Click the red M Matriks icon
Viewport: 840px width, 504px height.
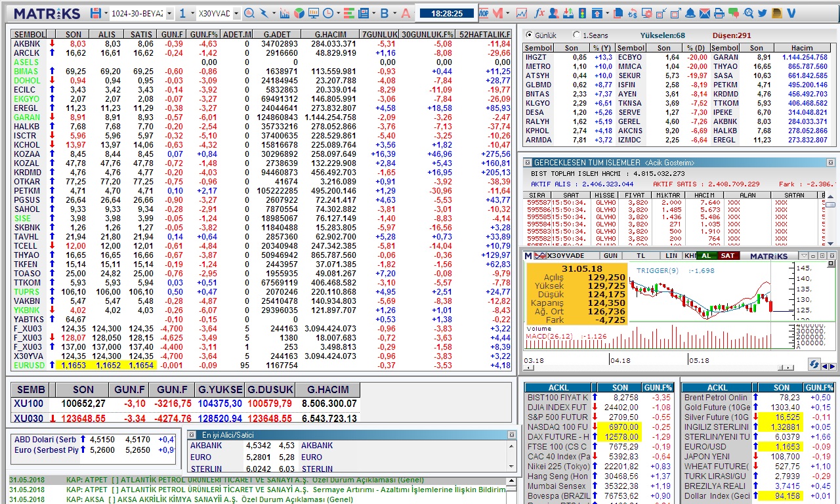497,13
